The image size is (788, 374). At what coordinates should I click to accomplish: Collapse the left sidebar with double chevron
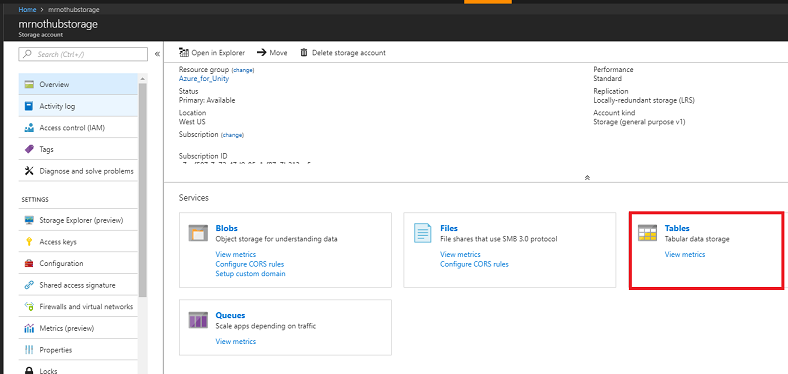[157, 54]
